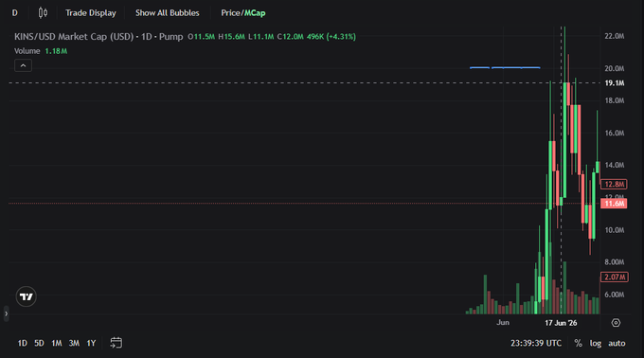Open the Trade Display options
This screenshot has height=358, width=644.
coord(91,13)
